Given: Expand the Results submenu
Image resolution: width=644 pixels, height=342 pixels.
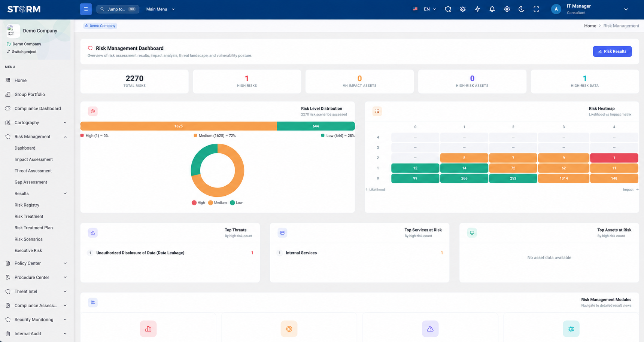Looking at the screenshot, I should tap(40, 193).
